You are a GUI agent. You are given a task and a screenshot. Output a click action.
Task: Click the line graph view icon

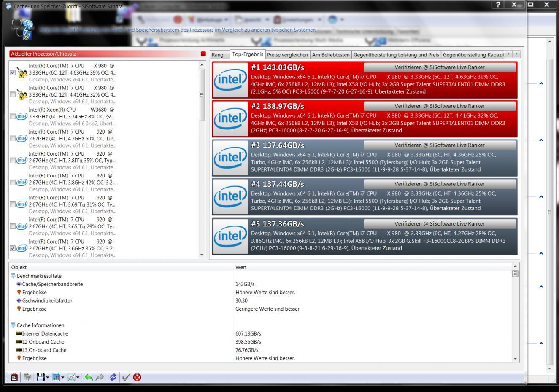point(71,377)
